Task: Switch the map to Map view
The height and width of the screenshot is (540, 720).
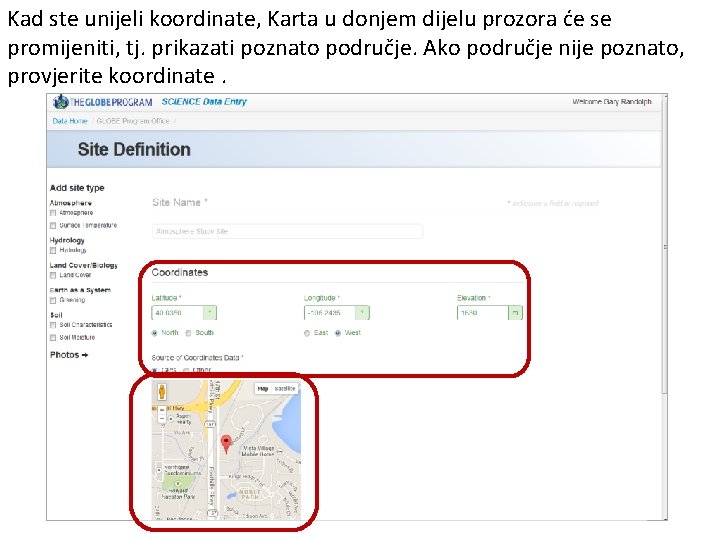Action: (263, 389)
